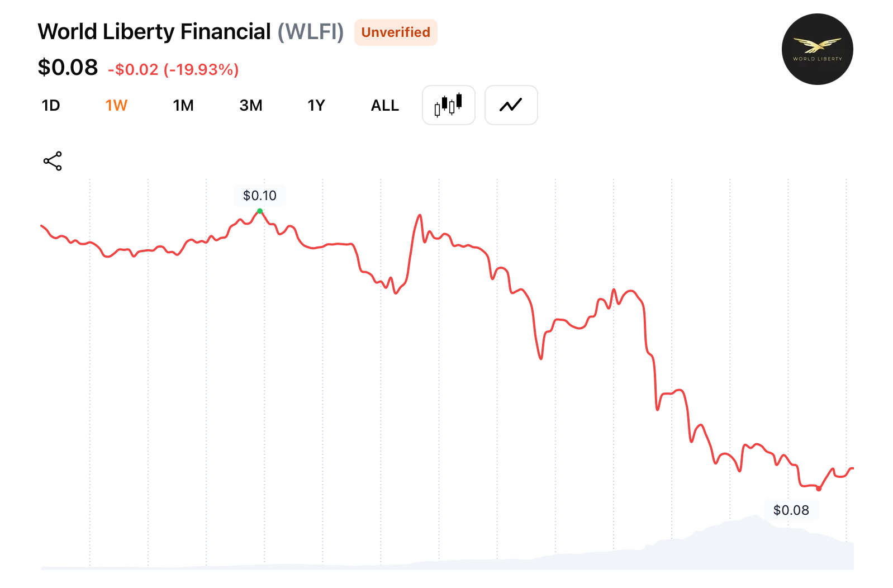
Task: Click the $0.08 low price label
Action: click(790, 510)
